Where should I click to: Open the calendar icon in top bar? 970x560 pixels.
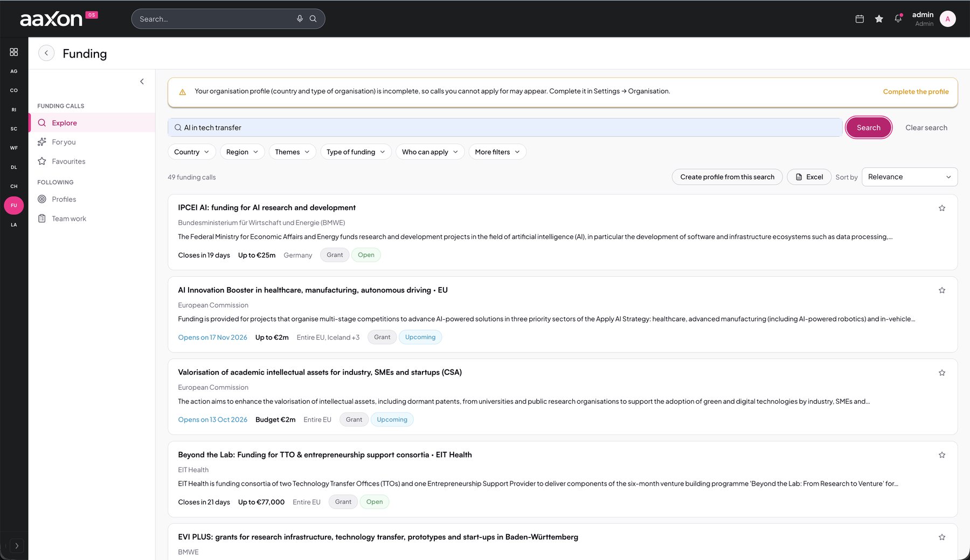pyautogui.click(x=860, y=19)
